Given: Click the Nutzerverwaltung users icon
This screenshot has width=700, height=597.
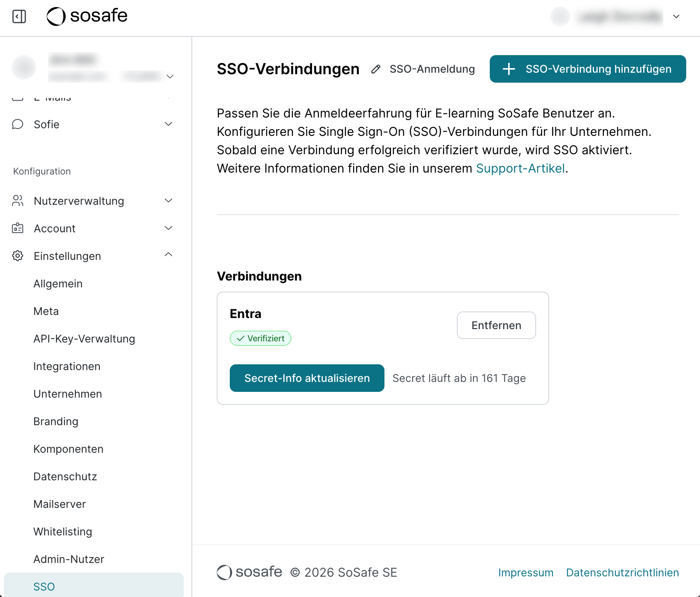Looking at the screenshot, I should point(18,201).
